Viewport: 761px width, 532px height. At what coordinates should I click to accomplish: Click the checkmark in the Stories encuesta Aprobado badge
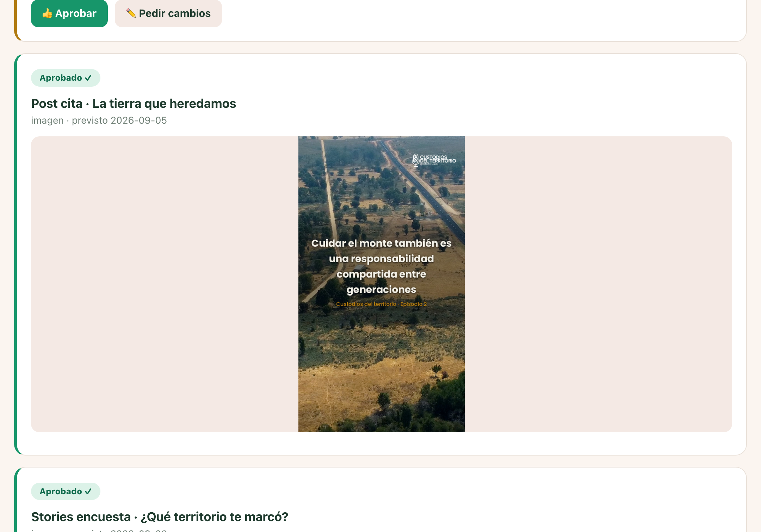(x=88, y=491)
